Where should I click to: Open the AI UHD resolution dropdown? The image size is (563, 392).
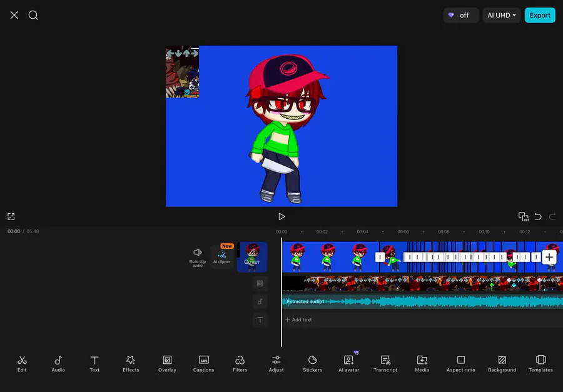click(501, 15)
